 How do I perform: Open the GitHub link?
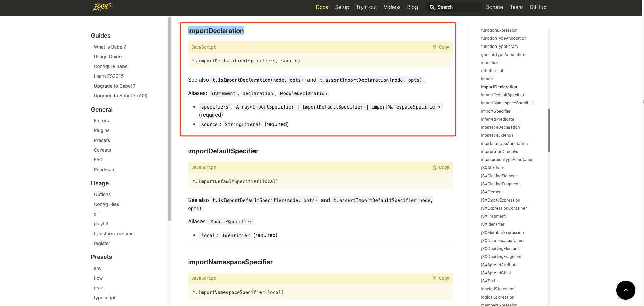(x=538, y=7)
